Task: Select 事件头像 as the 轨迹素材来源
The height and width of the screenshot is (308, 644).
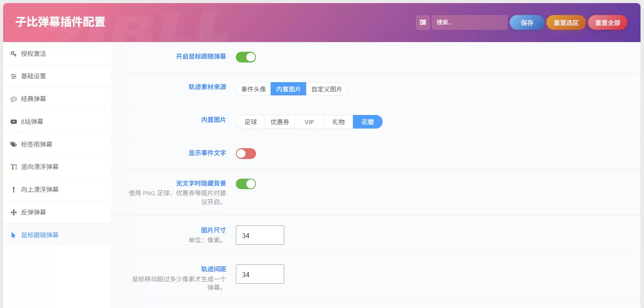Action: pyautogui.click(x=254, y=89)
